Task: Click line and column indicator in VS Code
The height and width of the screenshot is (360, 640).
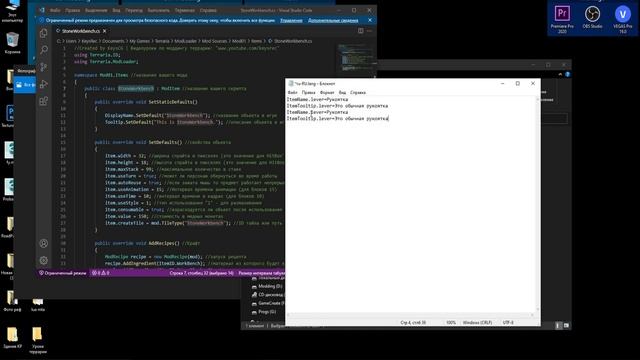Action: point(201,273)
